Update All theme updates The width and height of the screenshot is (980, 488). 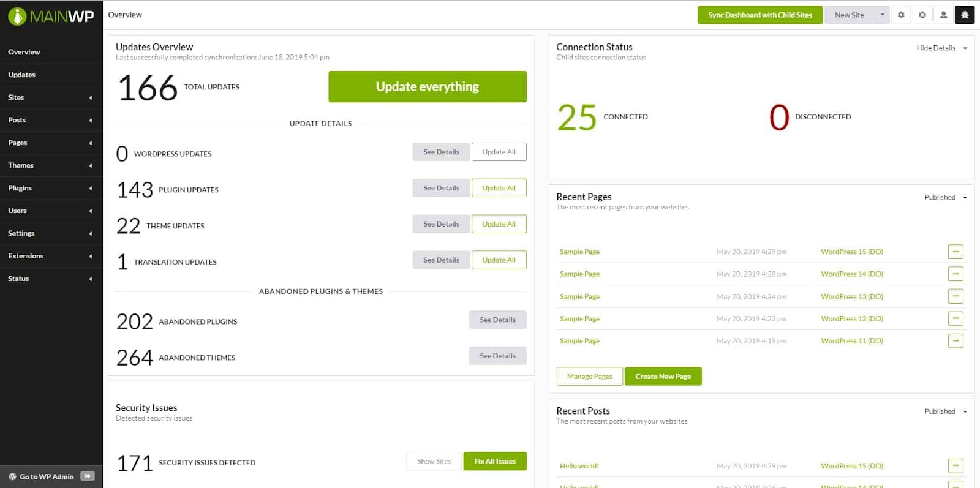499,224
